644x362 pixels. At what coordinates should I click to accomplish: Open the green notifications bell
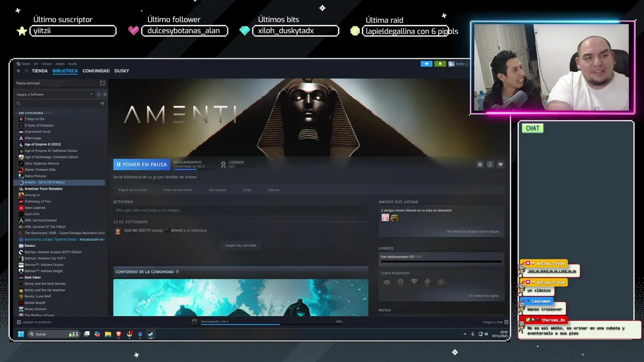(x=440, y=64)
